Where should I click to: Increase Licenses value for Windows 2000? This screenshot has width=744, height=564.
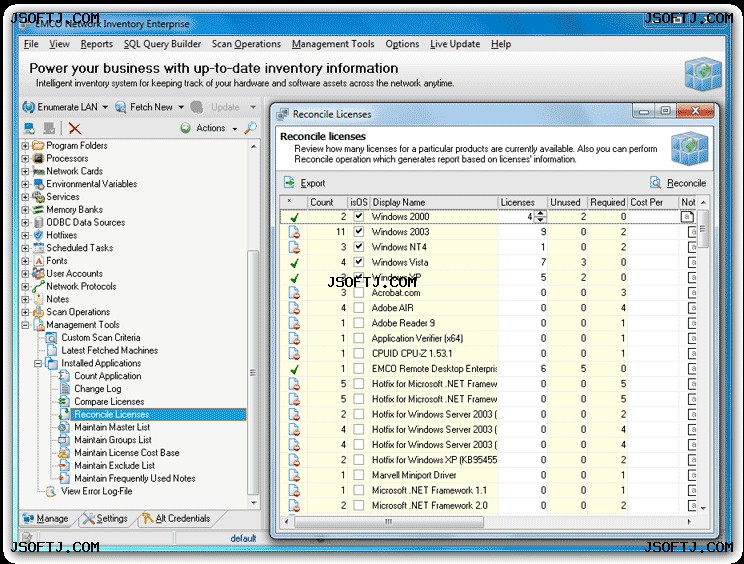540,213
